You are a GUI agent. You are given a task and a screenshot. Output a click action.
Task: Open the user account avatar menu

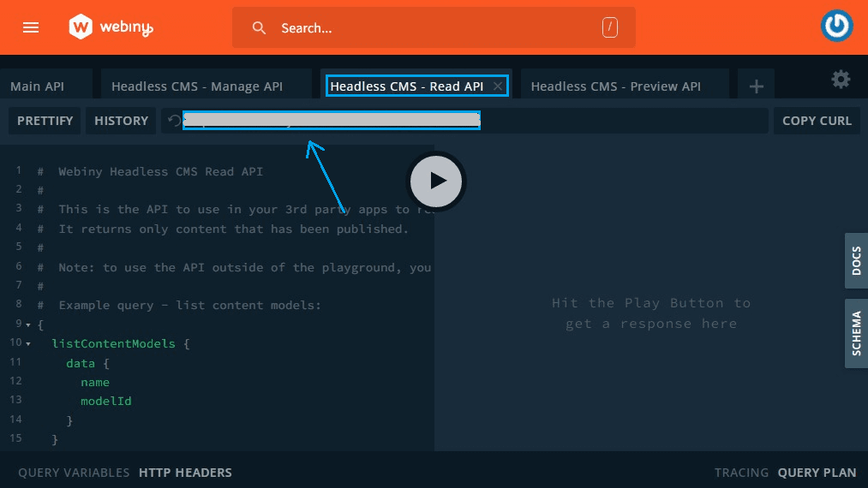(836, 26)
